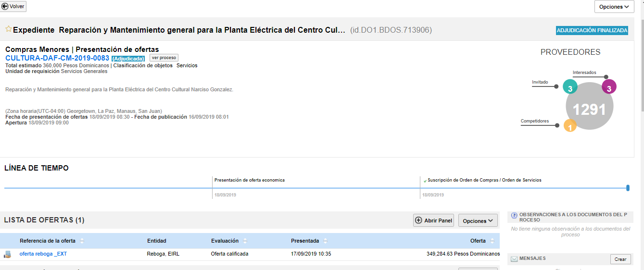The image size is (644, 270).
Task: Click the help icon next to Observaciones
Action: click(x=514, y=216)
